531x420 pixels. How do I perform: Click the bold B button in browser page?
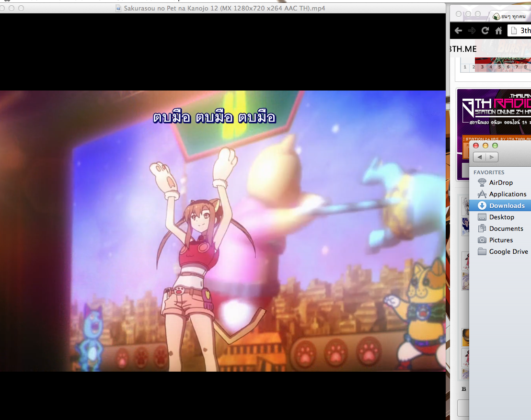pyautogui.click(x=464, y=389)
